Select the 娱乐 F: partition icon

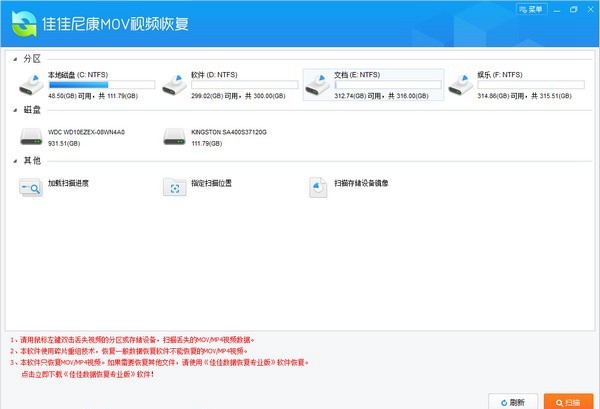pos(461,85)
